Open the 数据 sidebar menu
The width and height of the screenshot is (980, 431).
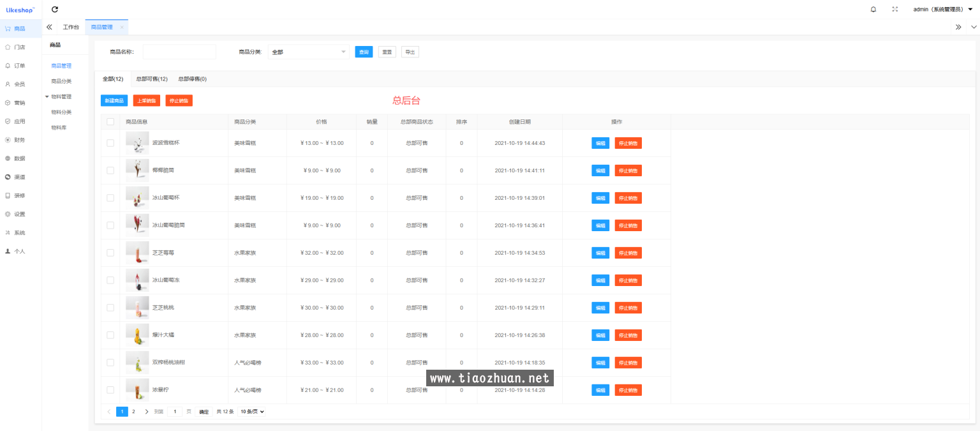tap(20, 158)
